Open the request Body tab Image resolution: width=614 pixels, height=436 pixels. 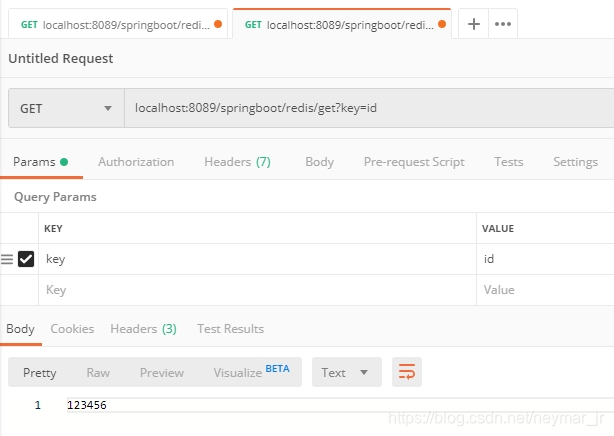[x=320, y=162]
